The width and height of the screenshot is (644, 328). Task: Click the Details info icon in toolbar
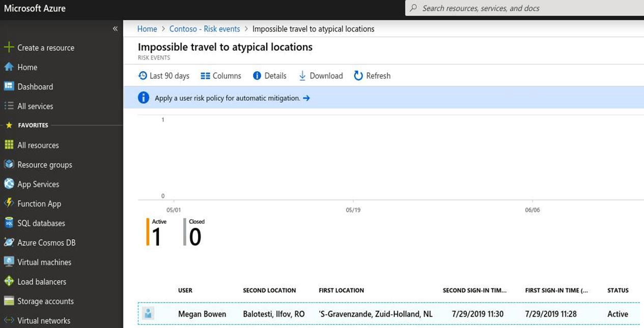pos(257,76)
